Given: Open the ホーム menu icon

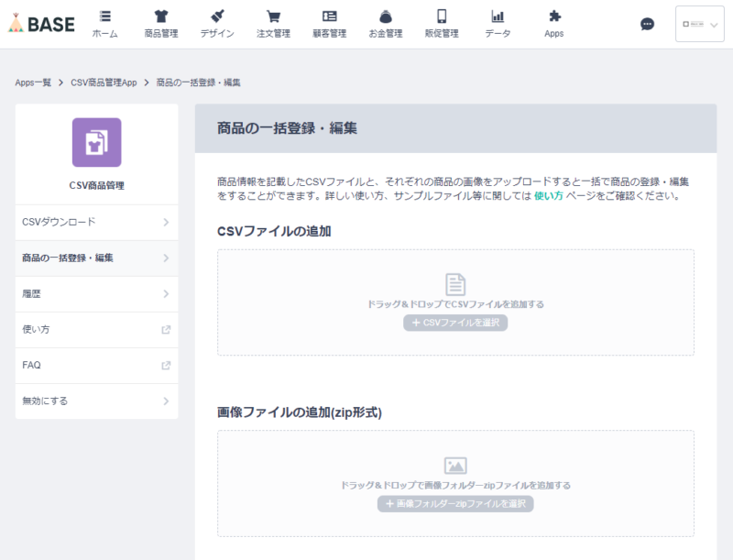Looking at the screenshot, I should [105, 16].
